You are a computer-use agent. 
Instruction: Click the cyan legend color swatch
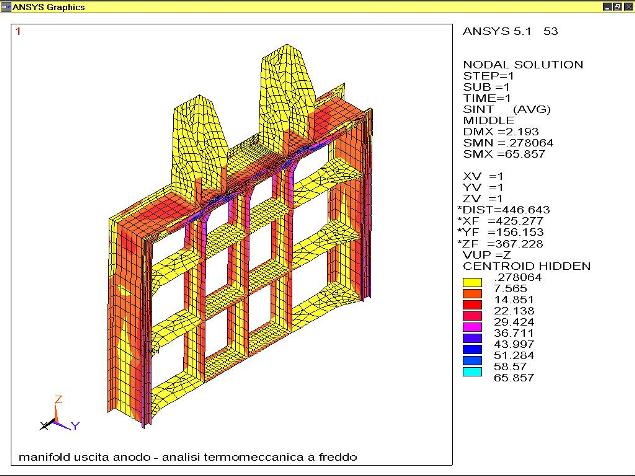[472, 372]
